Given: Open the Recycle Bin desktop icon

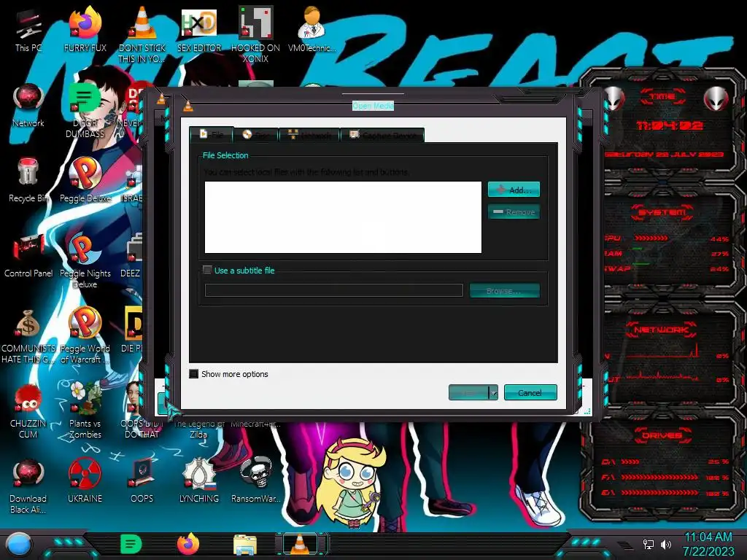Looking at the screenshot, I should (x=28, y=180).
